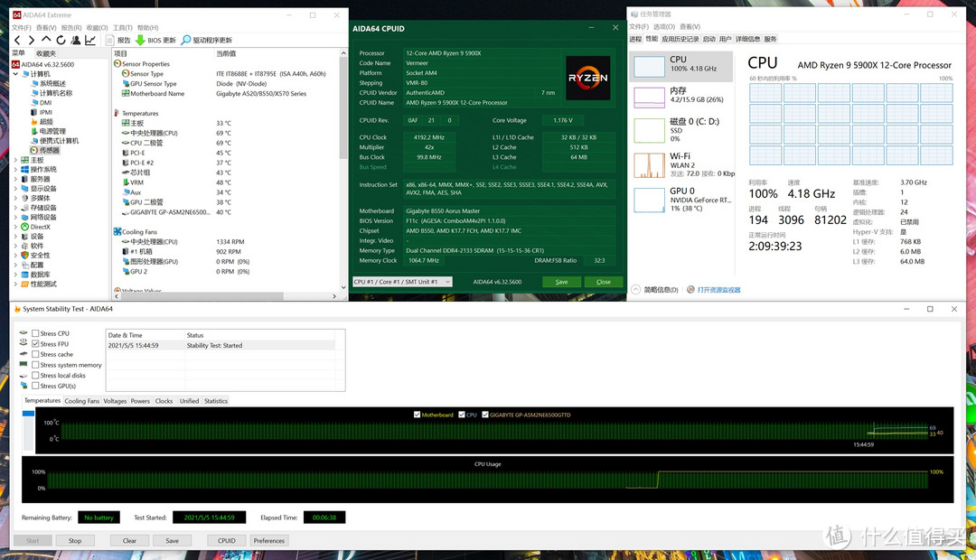Click the up-level arrow in AIDA64 toolbar
Viewport: 976px width, 560px height.
click(x=46, y=40)
